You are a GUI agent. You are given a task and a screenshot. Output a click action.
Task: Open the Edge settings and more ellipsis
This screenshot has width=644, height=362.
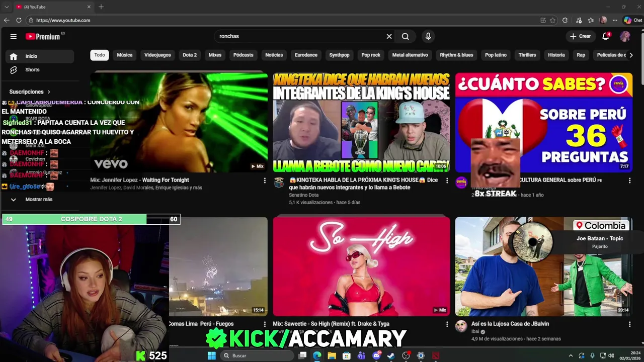pyautogui.click(x=615, y=20)
